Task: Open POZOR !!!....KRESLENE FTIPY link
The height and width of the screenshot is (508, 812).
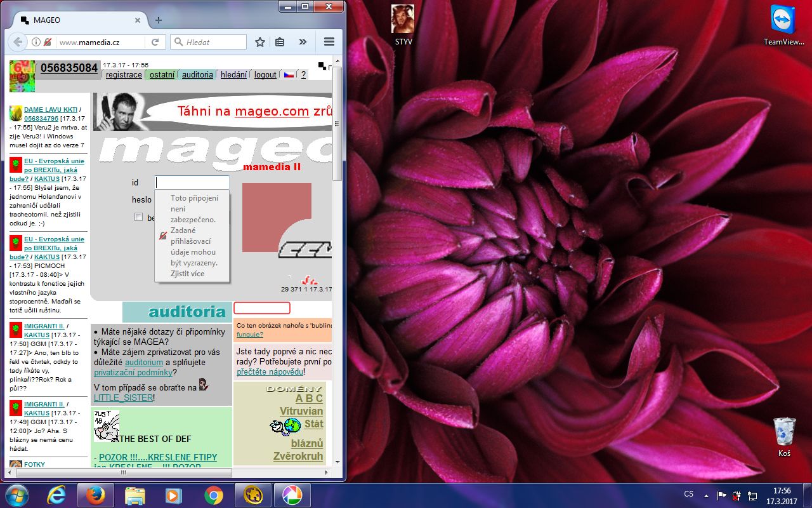Action: pos(158,457)
